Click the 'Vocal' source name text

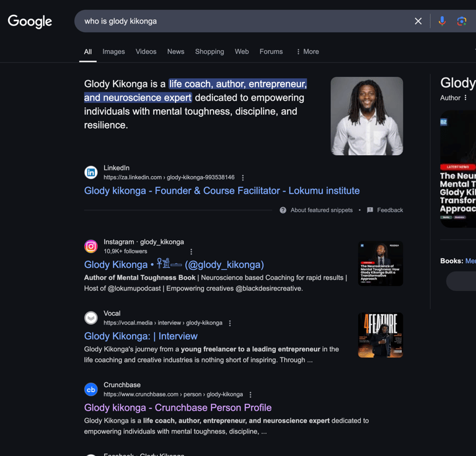point(112,313)
